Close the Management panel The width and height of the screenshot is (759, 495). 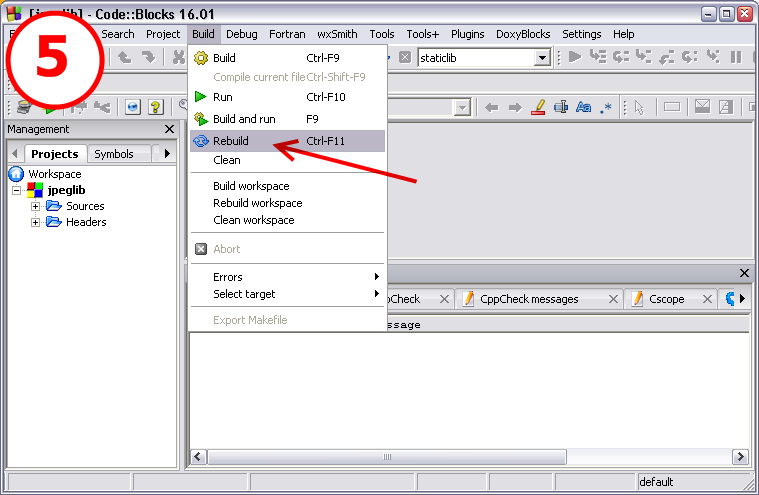169,129
